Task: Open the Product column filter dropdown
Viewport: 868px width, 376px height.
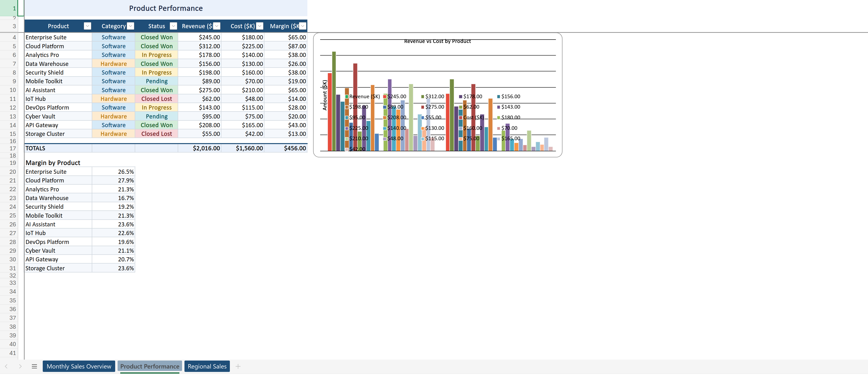Action: click(x=87, y=26)
